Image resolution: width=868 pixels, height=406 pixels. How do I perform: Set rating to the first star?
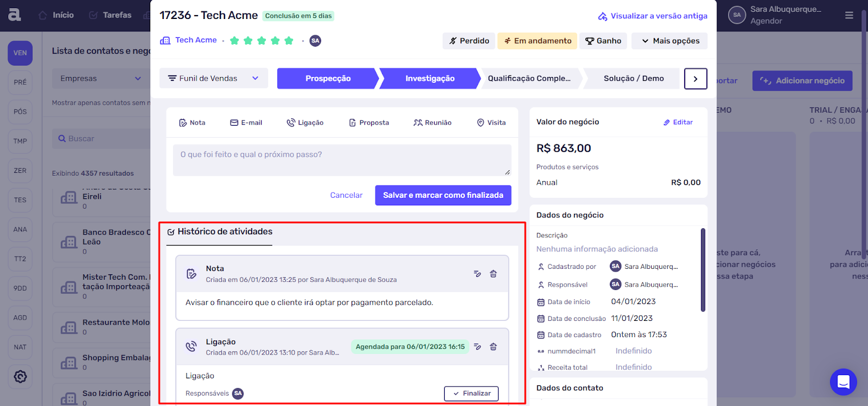click(x=234, y=41)
